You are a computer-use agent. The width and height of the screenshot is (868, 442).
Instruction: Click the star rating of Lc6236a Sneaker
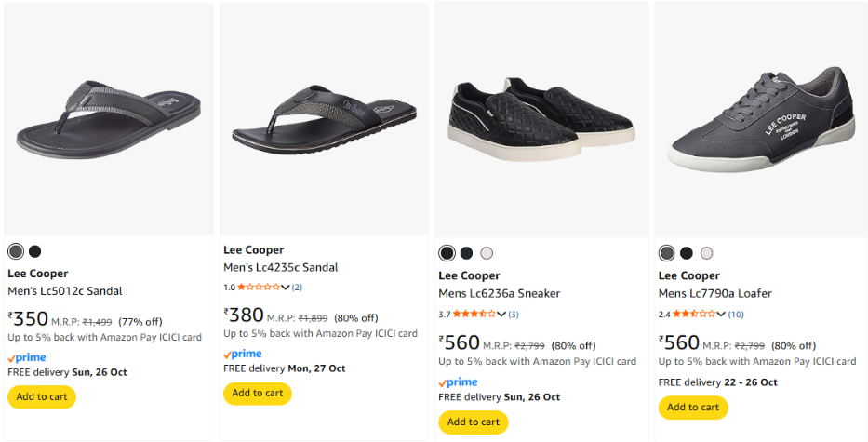pyautogui.click(x=475, y=315)
